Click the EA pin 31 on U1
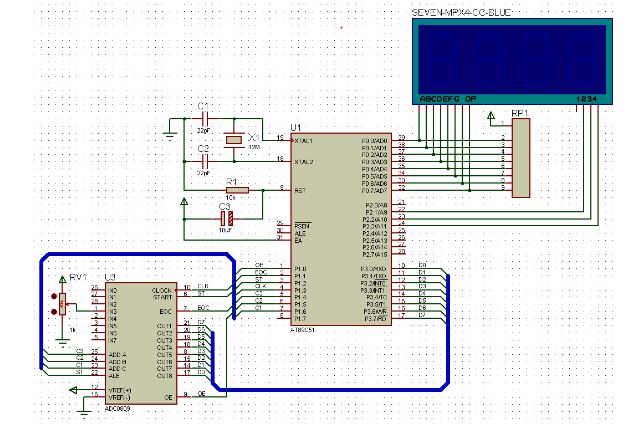Screen dimensions: 627x444 (285, 240)
